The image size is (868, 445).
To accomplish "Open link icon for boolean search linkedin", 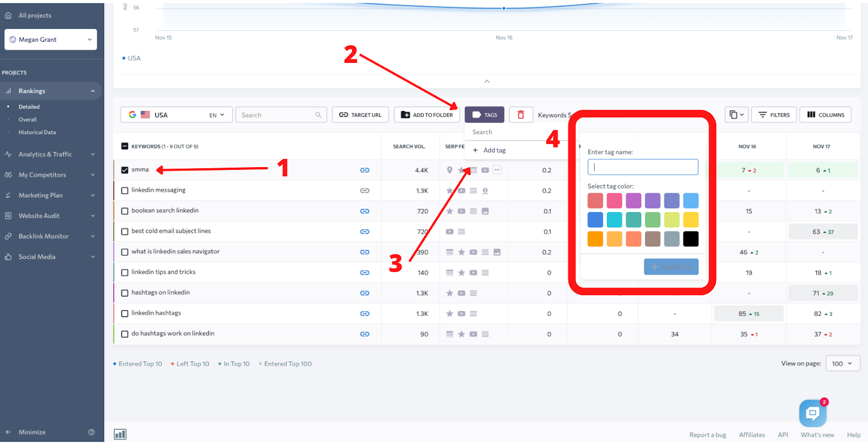I will tap(365, 211).
